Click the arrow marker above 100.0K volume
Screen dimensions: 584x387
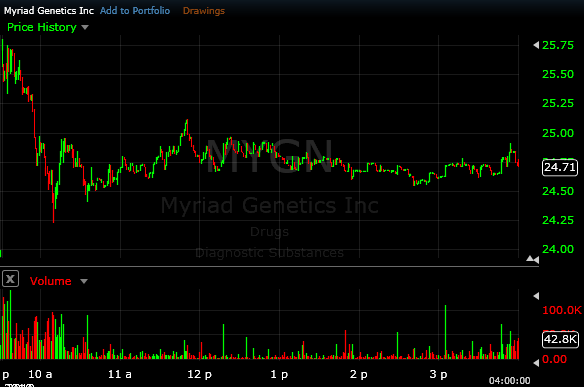coord(536,296)
